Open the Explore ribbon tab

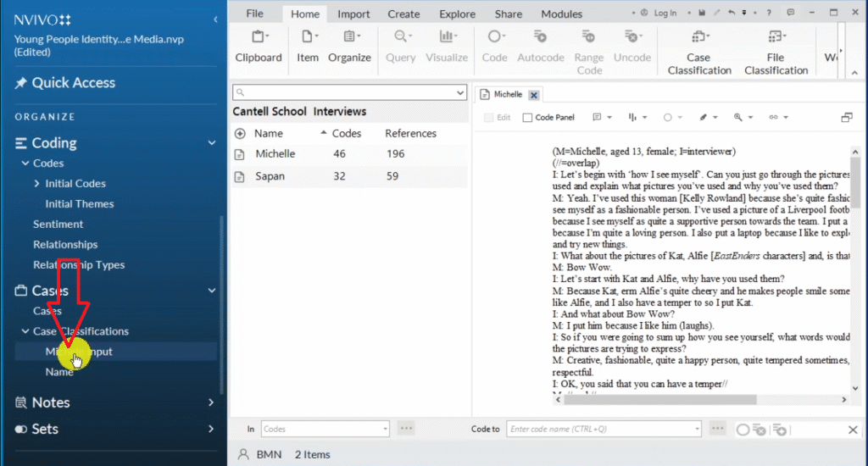[x=457, y=14]
